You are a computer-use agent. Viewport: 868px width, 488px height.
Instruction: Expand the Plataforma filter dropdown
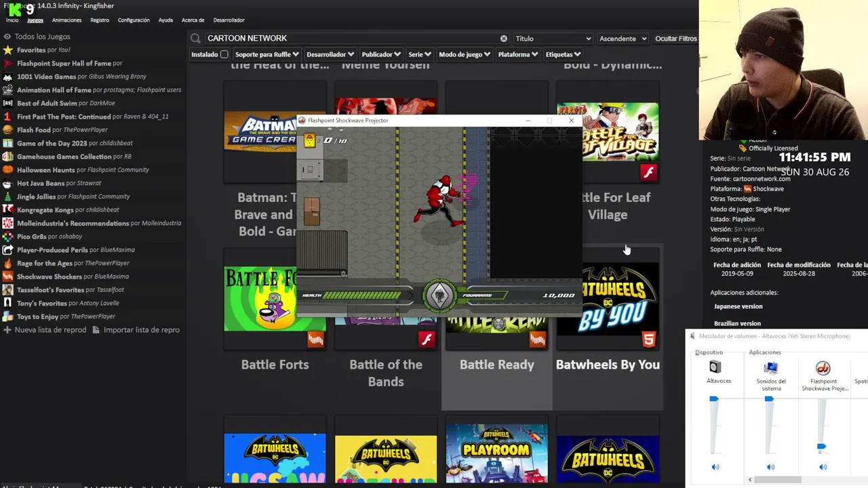(x=518, y=54)
